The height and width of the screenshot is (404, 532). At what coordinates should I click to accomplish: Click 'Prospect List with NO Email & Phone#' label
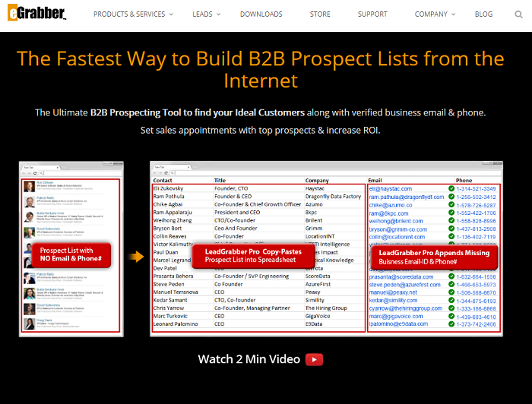point(71,254)
